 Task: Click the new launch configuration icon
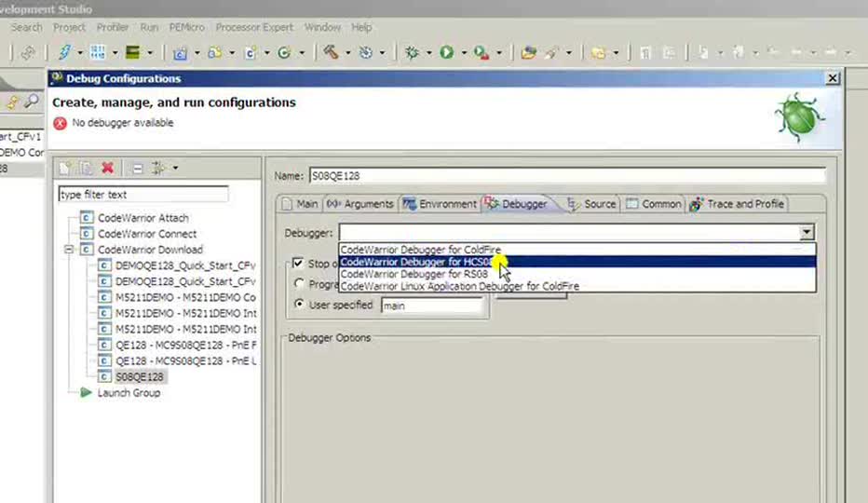(64, 169)
